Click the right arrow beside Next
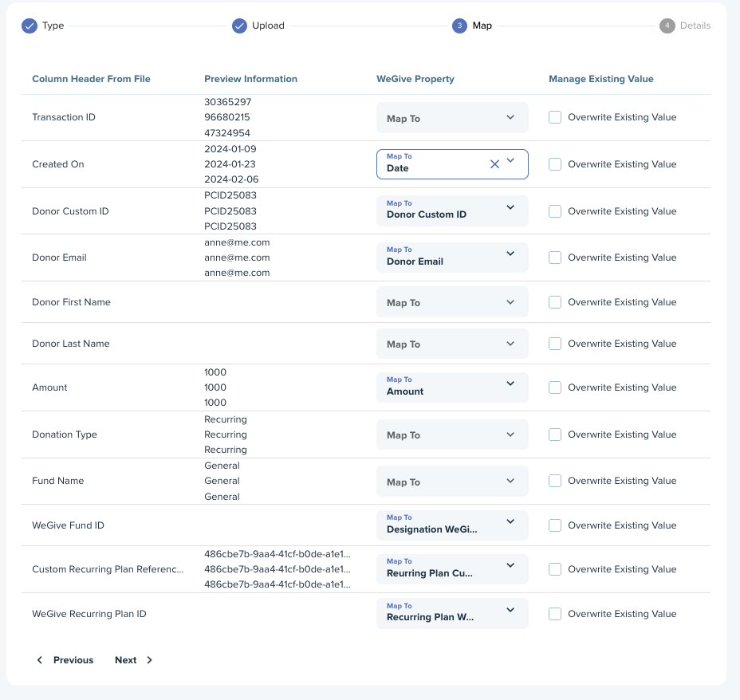 149,660
